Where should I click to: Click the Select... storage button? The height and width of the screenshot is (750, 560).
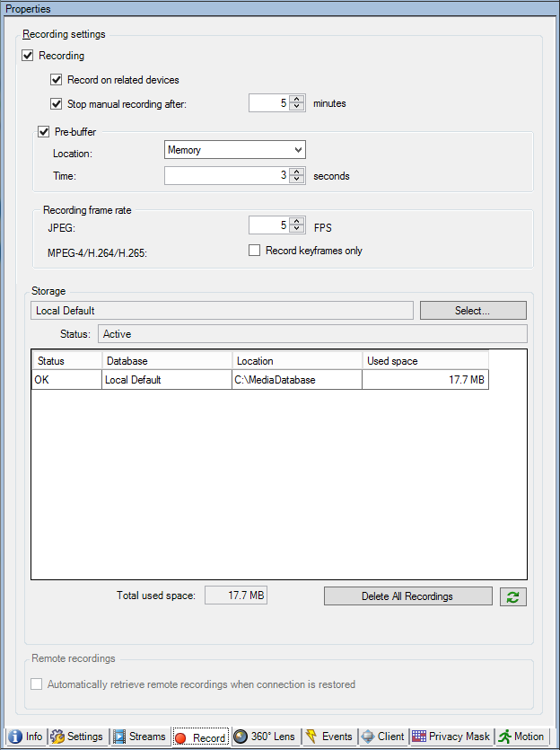473,311
